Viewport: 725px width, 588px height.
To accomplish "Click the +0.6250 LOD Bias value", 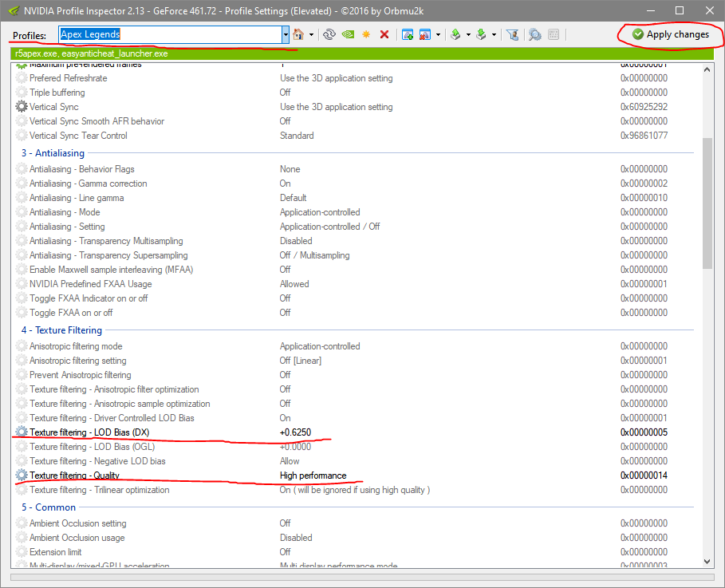I will point(295,432).
